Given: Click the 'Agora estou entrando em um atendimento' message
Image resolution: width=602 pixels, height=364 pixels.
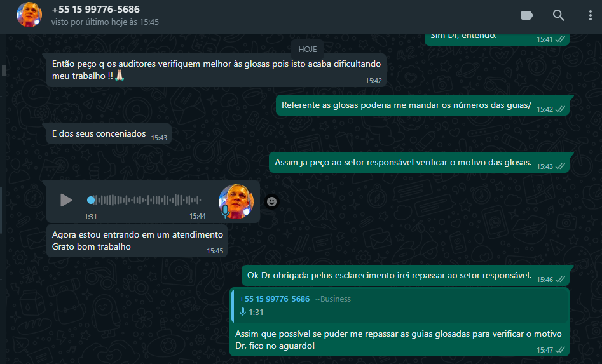Looking at the screenshot, I should (137, 241).
